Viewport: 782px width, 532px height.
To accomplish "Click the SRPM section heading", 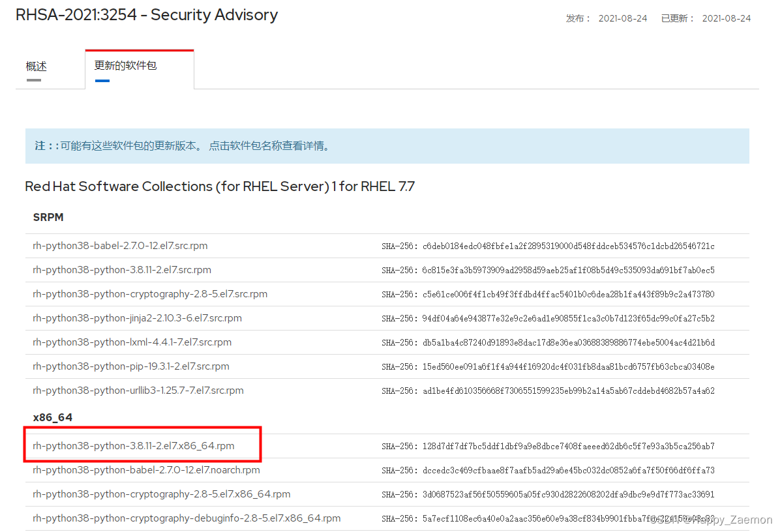I will 48,217.
